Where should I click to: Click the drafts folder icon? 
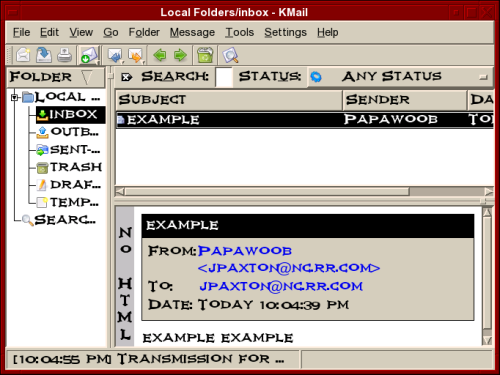pos(42,185)
